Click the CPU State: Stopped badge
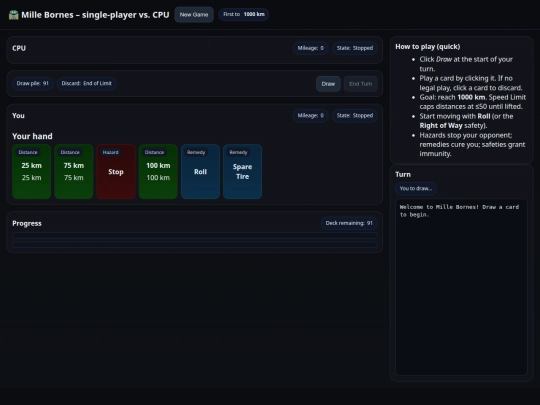Screen dimensions: 540x405 355,48
